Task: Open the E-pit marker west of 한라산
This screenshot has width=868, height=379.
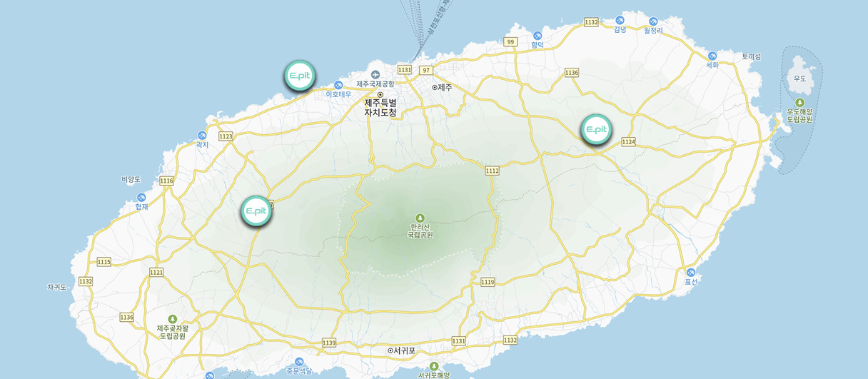Action: [x=256, y=211]
